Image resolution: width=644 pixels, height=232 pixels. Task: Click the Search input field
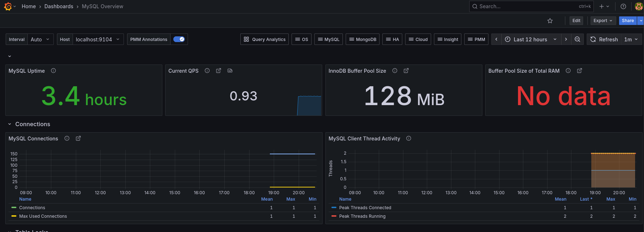pyautogui.click(x=532, y=6)
